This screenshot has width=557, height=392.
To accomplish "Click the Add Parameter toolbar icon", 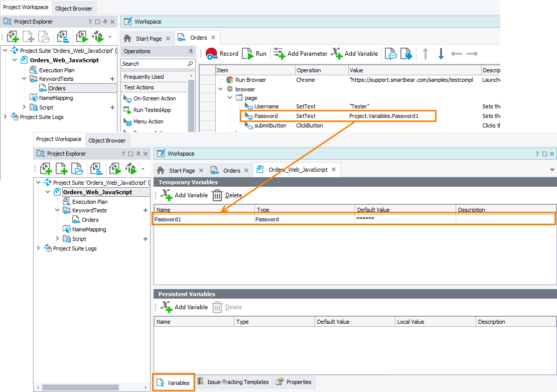I will 300,54.
